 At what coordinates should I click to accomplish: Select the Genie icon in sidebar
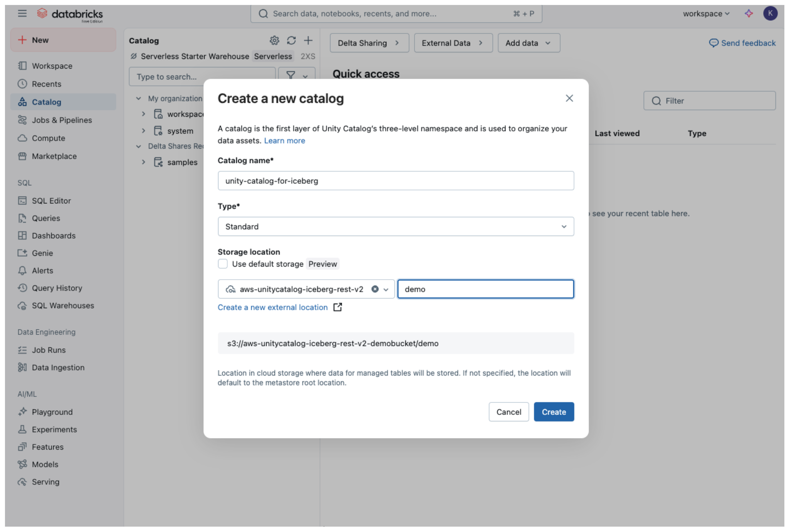[22, 253]
